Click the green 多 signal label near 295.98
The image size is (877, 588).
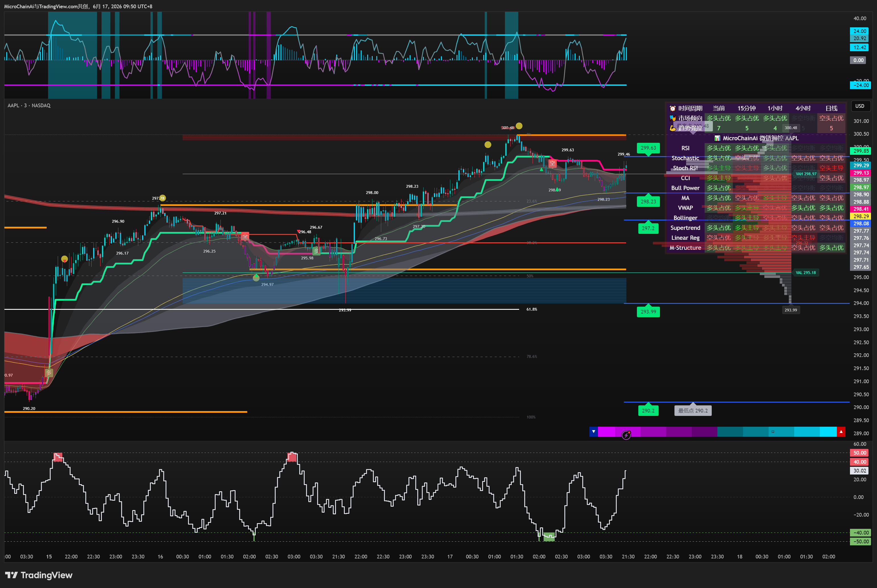point(316,251)
